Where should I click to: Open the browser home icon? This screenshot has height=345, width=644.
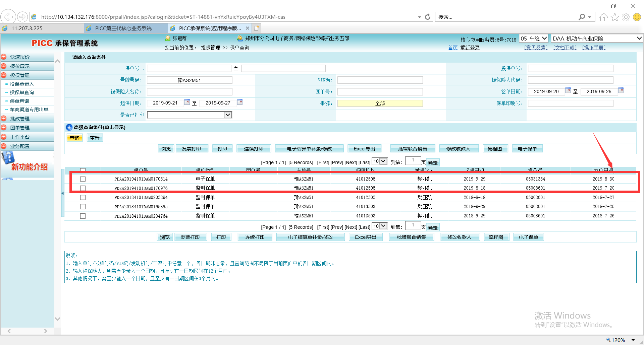(x=603, y=17)
